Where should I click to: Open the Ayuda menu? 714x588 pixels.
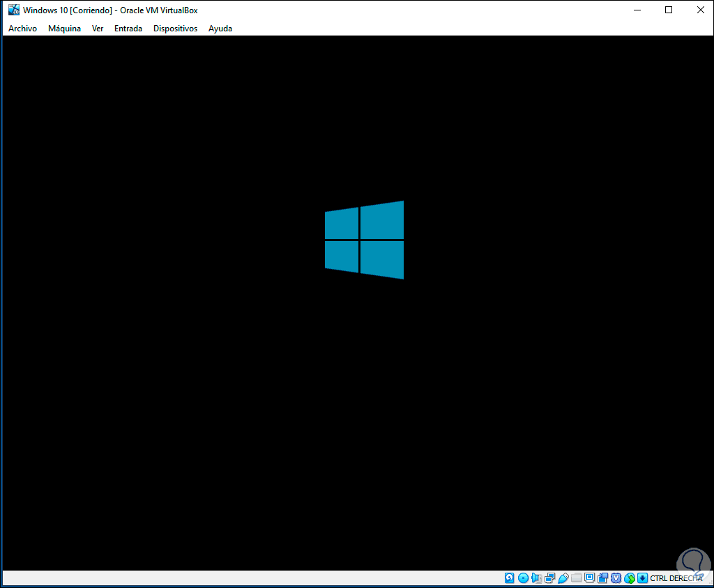(x=220, y=29)
